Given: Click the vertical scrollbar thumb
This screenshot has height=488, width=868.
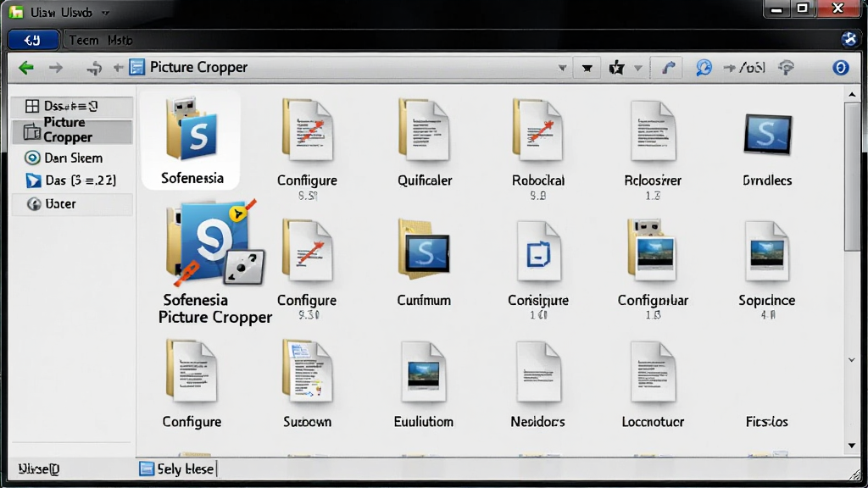Looking at the screenshot, I should tap(851, 177).
